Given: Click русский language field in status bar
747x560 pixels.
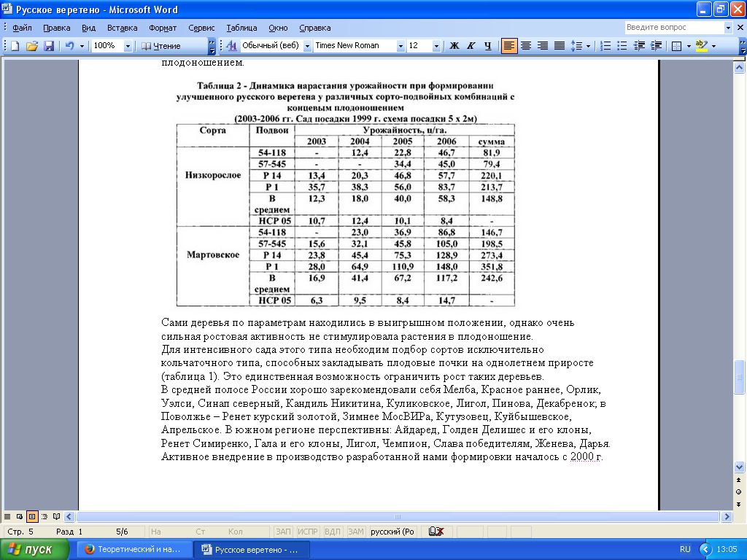Looking at the screenshot, I should point(392,532).
